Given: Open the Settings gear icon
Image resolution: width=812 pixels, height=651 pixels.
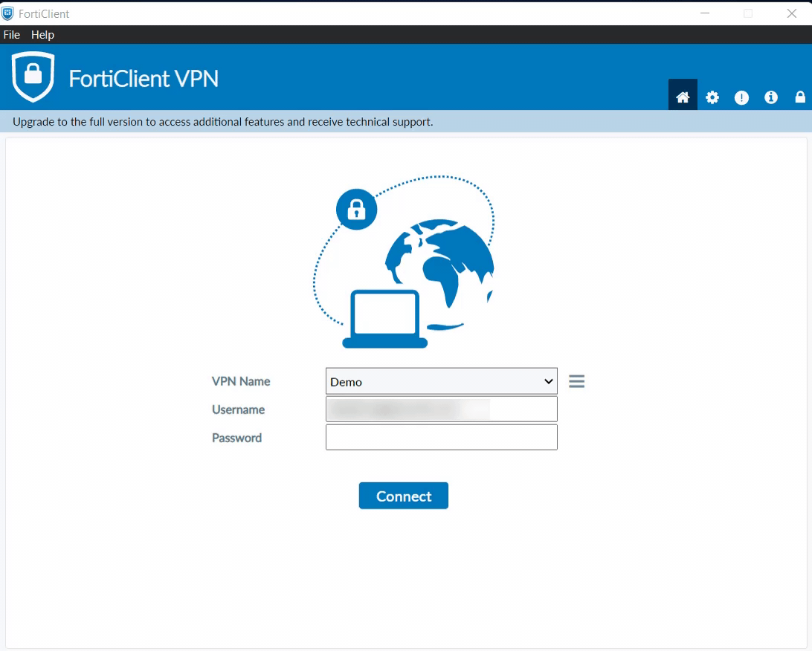Looking at the screenshot, I should [712, 97].
